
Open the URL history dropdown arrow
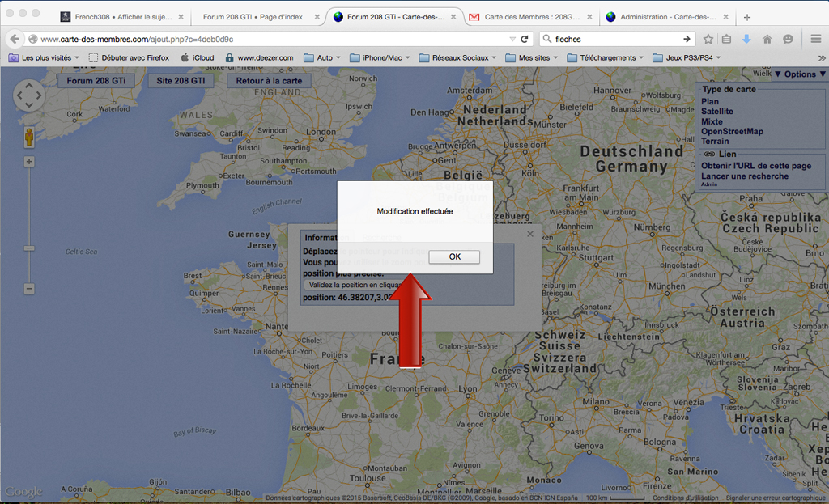[x=512, y=39]
